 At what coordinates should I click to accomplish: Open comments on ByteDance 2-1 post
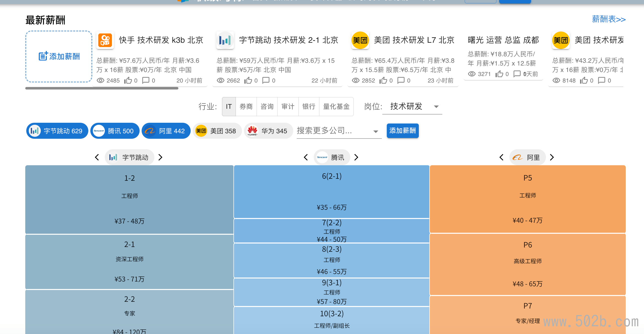266,80
